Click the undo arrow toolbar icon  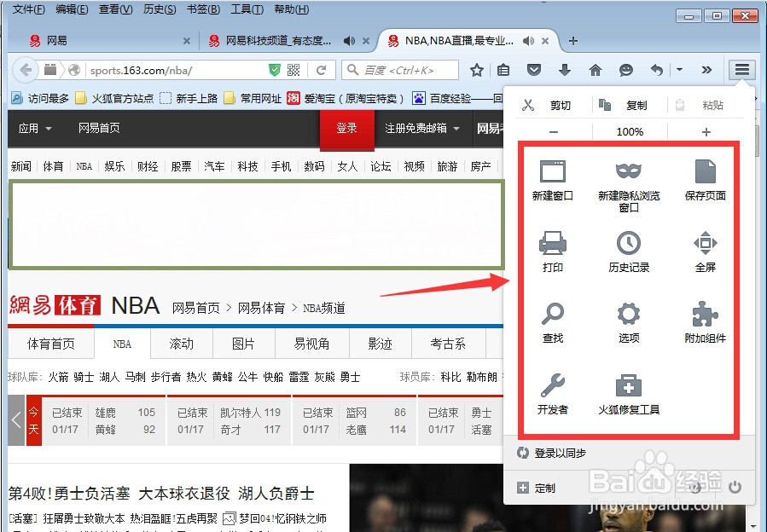coord(656,70)
